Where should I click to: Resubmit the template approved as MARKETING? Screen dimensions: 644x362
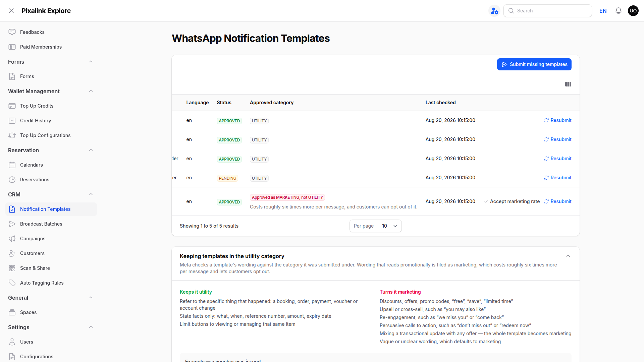tap(557, 201)
